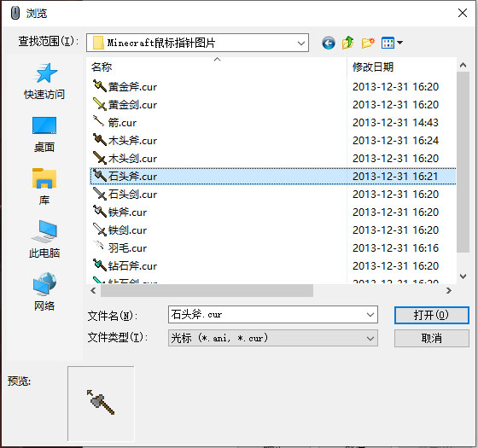Select the 箭.cur file icon
The width and height of the screenshot is (478, 448).
pyautogui.click(x=98, y=121)
